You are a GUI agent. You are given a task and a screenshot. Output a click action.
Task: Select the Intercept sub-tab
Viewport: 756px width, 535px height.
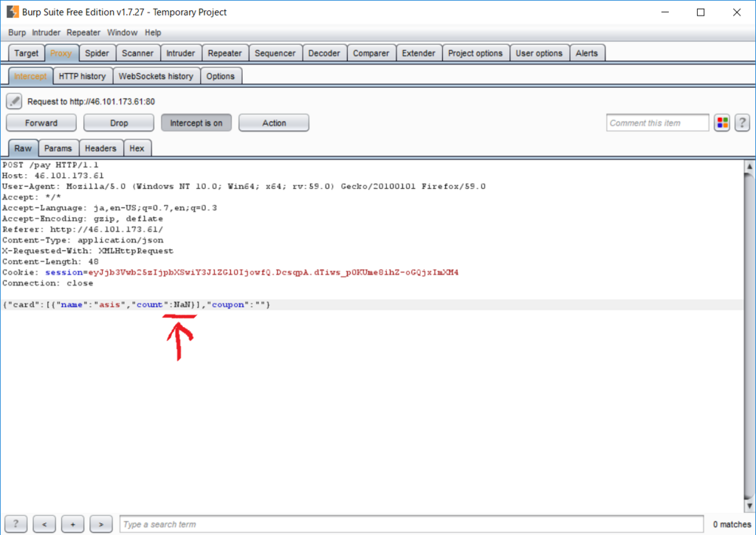(30, 76)
